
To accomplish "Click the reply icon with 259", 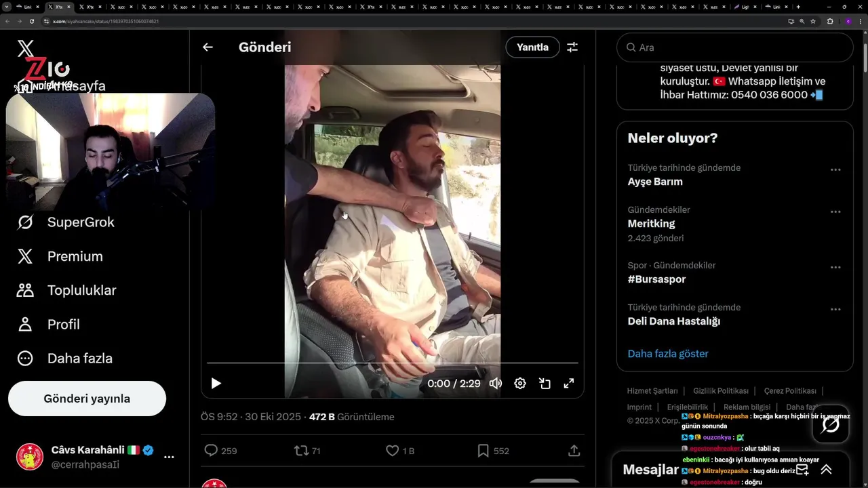I will [220, 451].
